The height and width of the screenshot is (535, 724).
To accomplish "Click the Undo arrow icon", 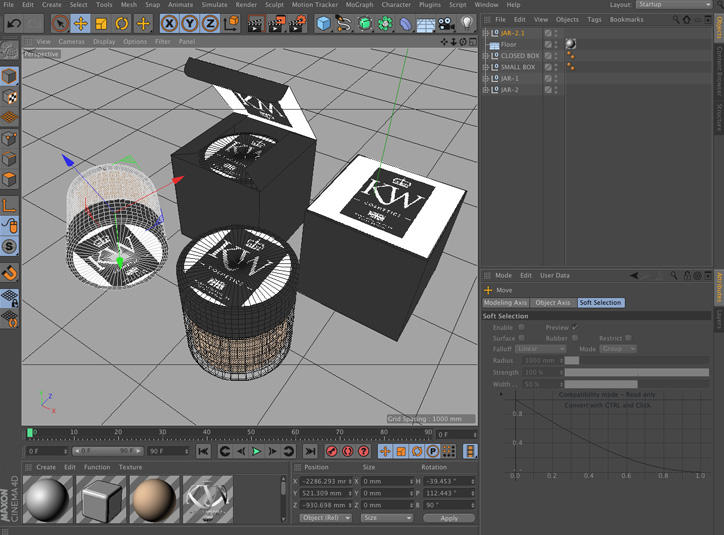I will [13, 23].
